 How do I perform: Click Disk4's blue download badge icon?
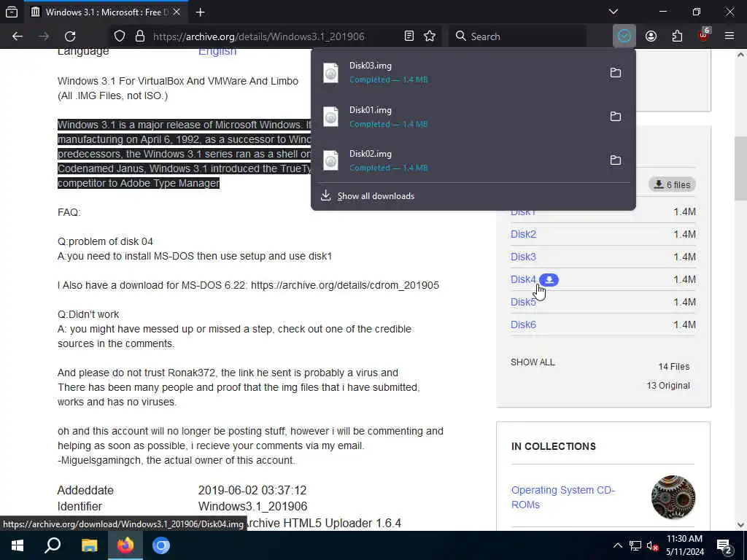coord(549,279)
